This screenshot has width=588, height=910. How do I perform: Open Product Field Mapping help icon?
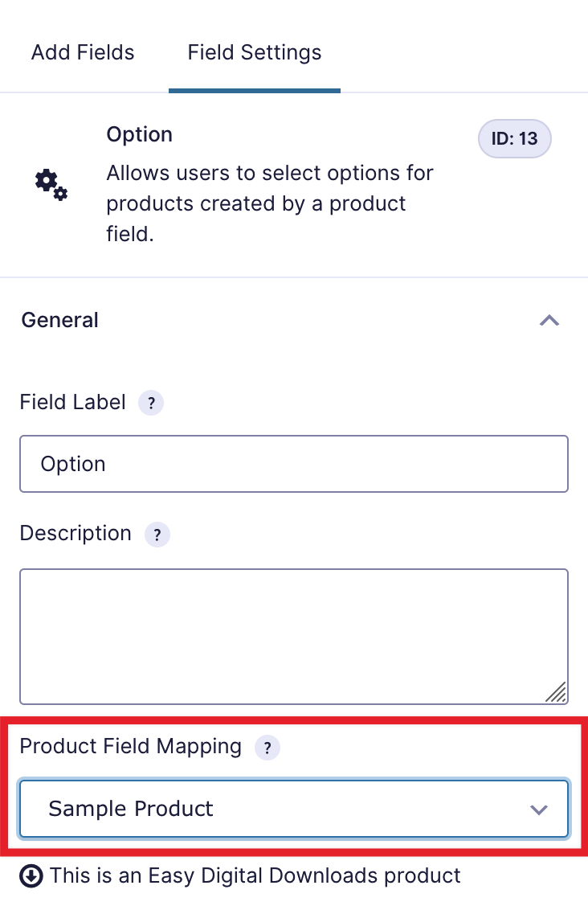267,748
